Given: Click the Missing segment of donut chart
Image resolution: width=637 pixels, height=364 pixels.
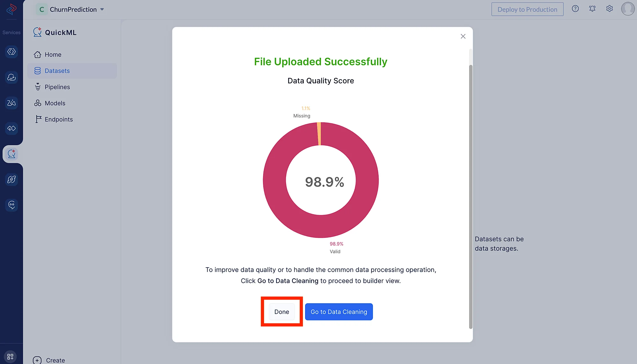Looking at the screenshot, I should pos(319,134).
